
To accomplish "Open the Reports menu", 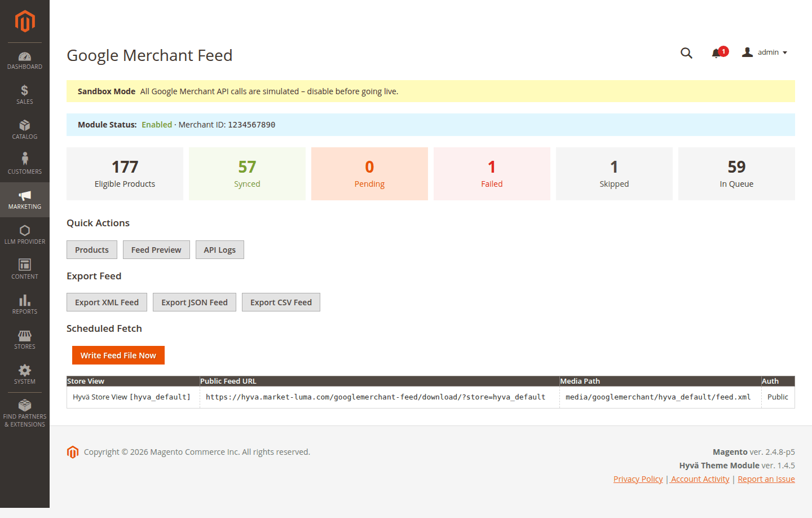I will coord(25,305).
